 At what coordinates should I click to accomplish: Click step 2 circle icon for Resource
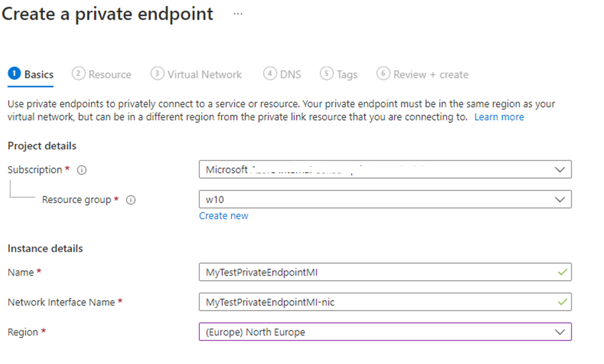tap(78, 74)
